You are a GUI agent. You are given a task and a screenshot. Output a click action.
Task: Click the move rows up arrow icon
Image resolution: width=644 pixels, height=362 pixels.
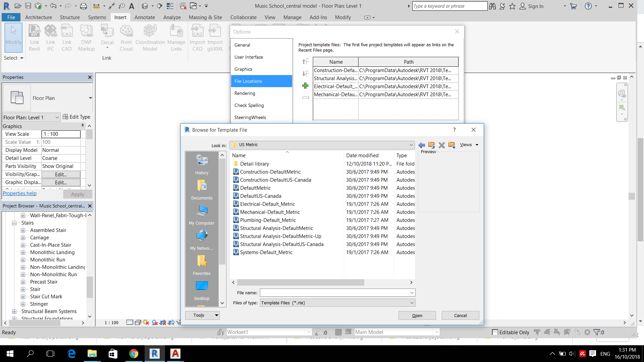click(x=305, y=62)
